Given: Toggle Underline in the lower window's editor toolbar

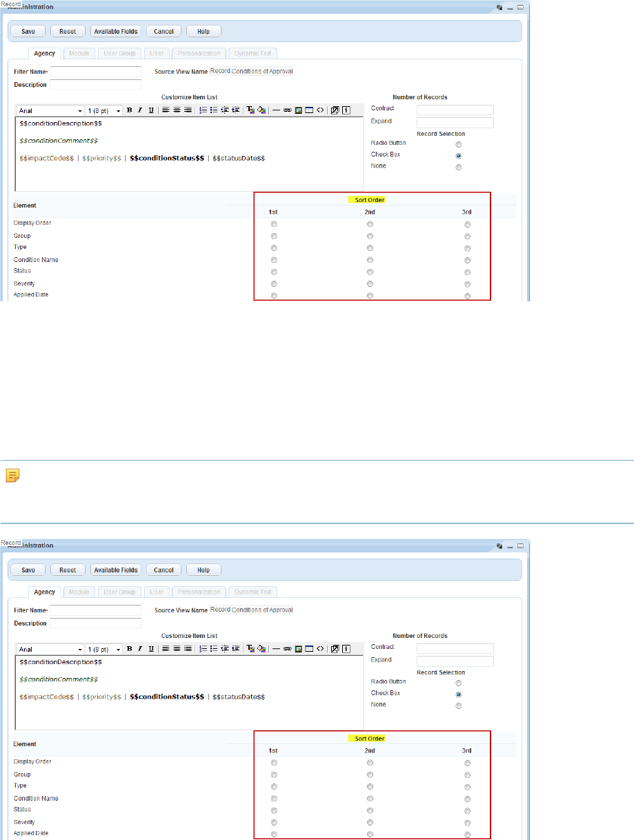Looking at the screenshot, I should pyautogui.click(x=150, y=649).
